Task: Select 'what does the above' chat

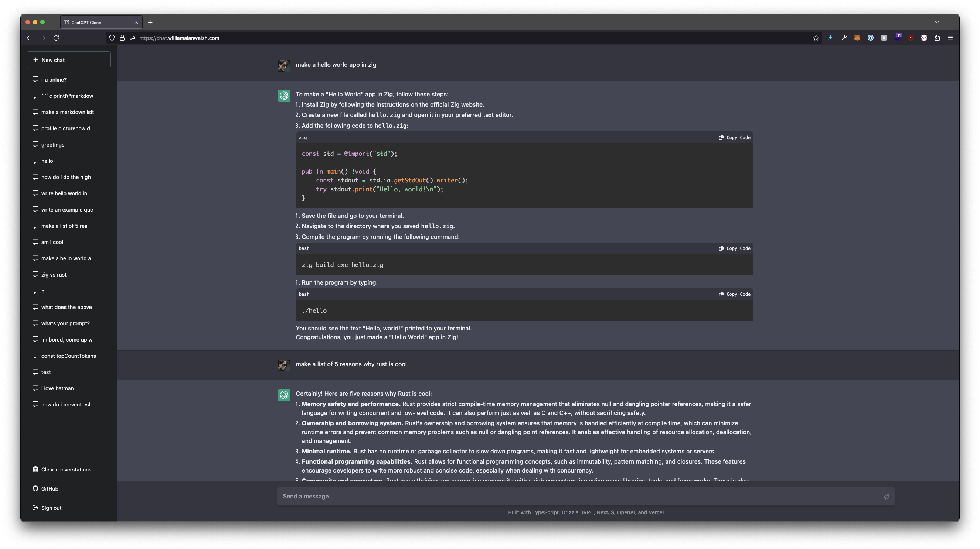Action: [68, 307]
